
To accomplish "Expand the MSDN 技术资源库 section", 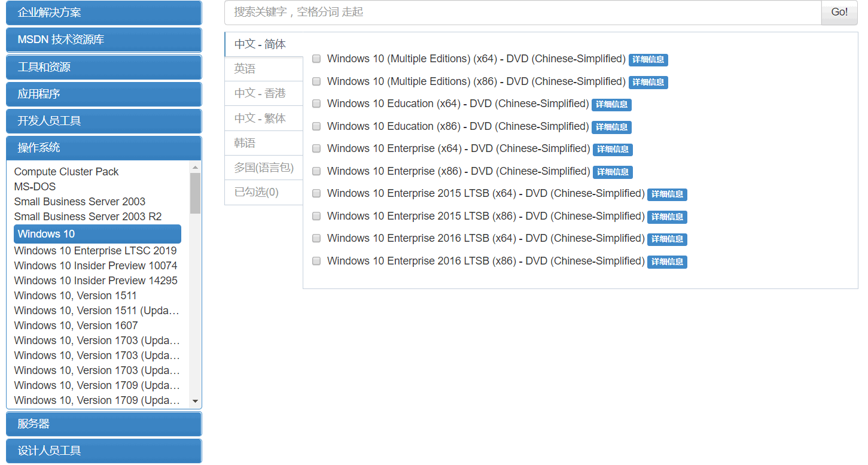I will pyautogui.click(x=104, y=39).
